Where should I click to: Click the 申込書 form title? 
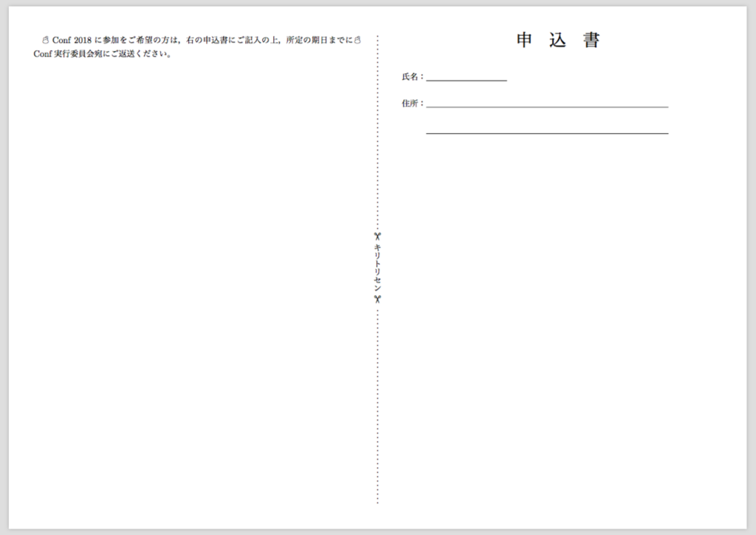coord(558,40)
